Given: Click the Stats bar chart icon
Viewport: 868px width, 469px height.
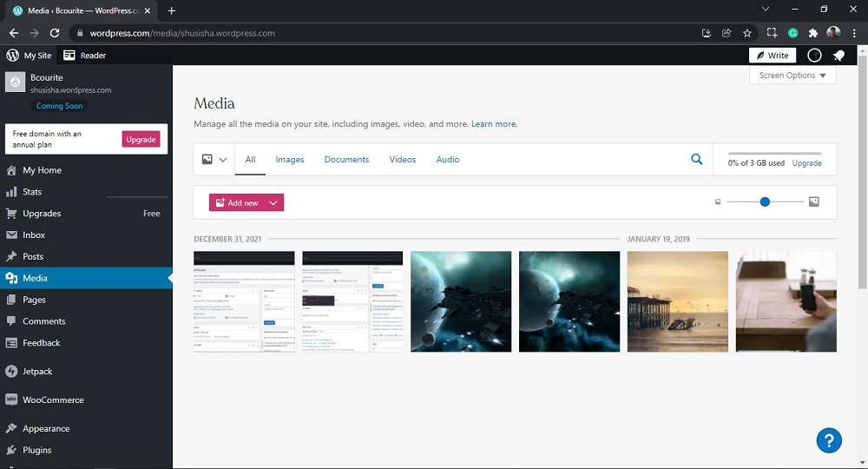Looking at the screenshot, I should 11,192.
